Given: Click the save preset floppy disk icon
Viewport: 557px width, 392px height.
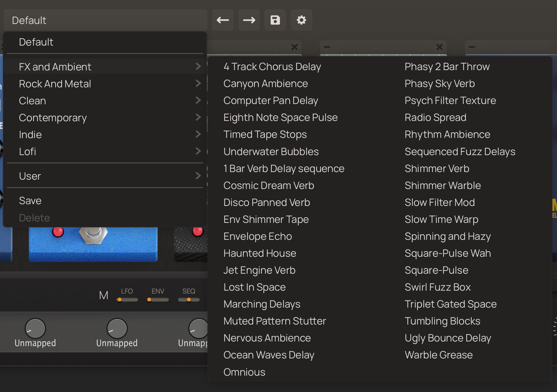Looking at the screenshot, I should click(x=275, y=20).
